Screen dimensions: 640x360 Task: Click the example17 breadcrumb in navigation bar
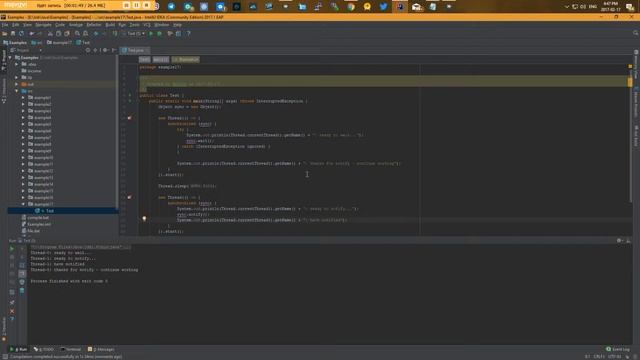click(59, 42)
